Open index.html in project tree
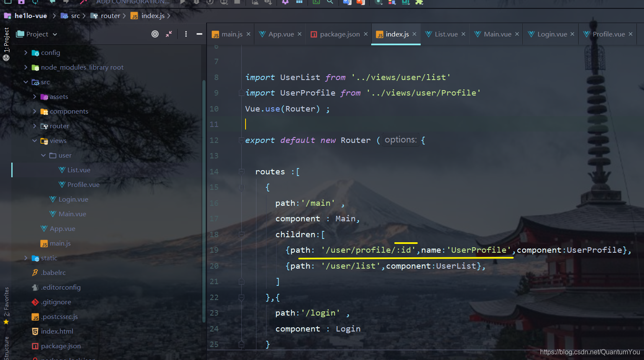 (52, 332)
